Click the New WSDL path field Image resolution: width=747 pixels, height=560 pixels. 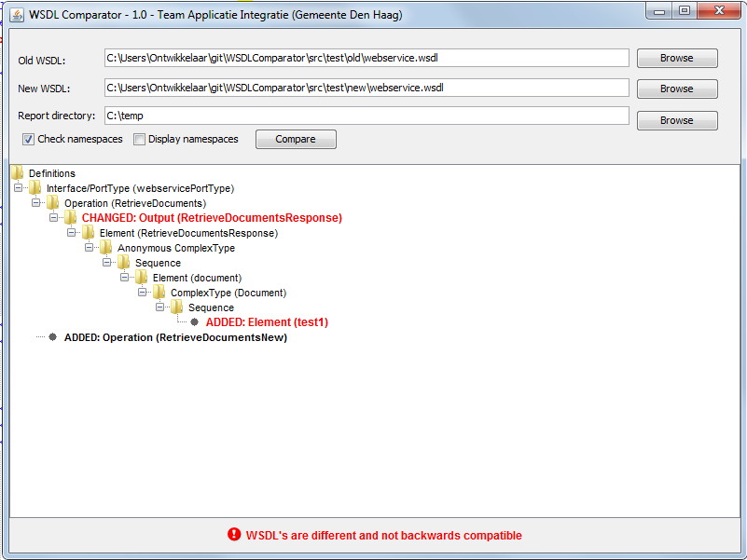tap(368, 87)
